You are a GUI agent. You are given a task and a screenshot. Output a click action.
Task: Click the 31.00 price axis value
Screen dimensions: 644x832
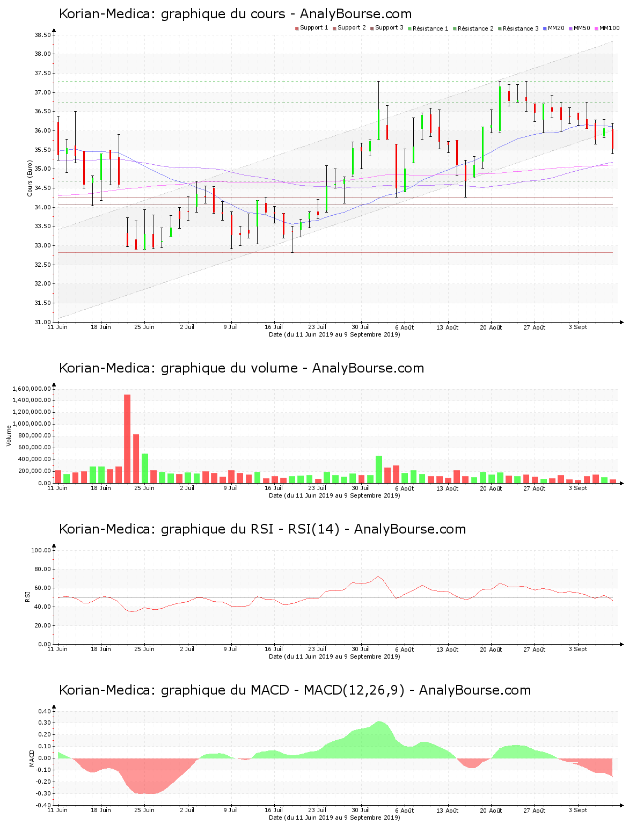point(42,322)
